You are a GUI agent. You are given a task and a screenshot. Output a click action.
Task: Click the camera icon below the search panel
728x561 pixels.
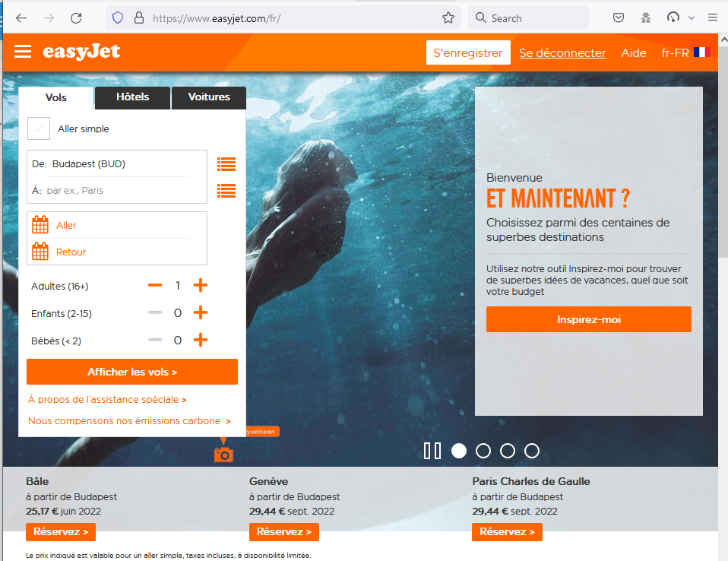coord(223,453)
